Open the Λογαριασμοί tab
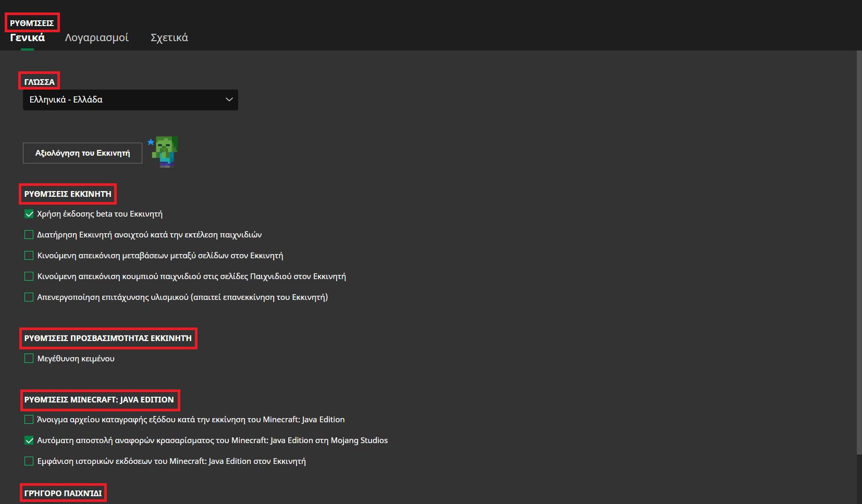 click(x=96, y=37)
